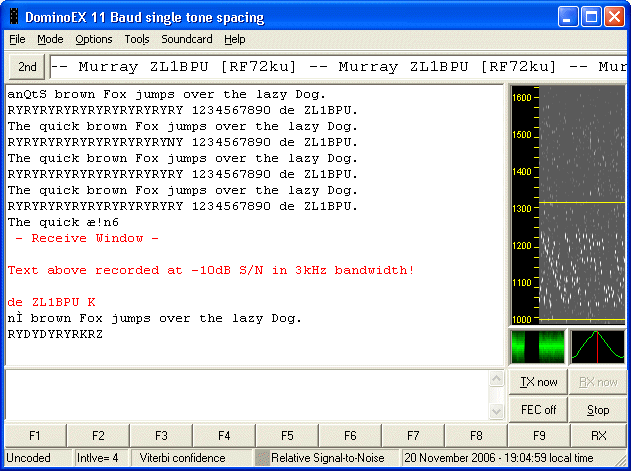Trigger the F9 macro button
This screenshot has width=631, height=471.
click(x=539, y=436)
